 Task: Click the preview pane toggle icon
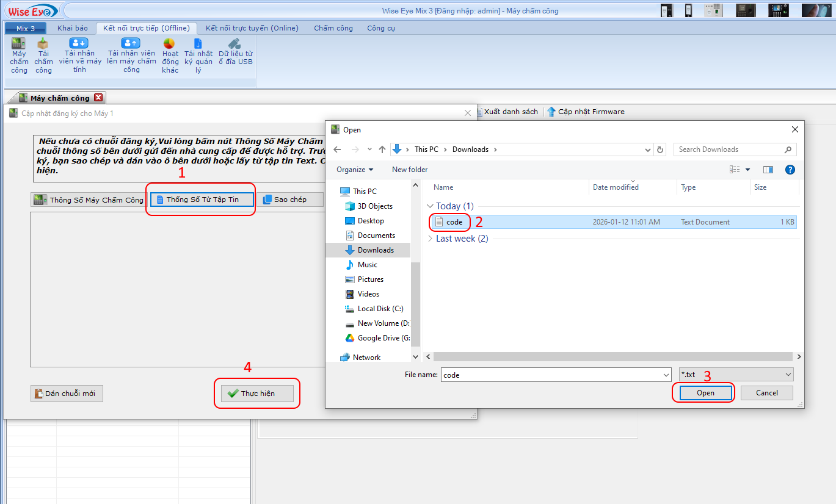pos(768,170)
